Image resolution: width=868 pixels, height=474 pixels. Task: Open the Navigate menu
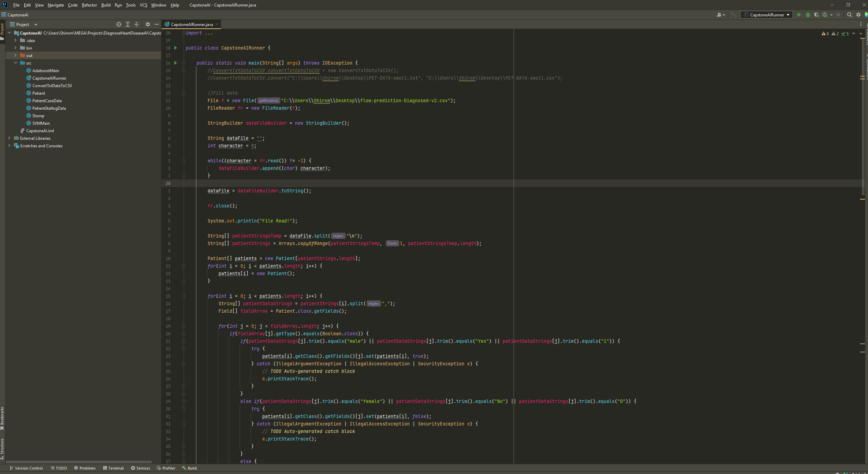56,5
